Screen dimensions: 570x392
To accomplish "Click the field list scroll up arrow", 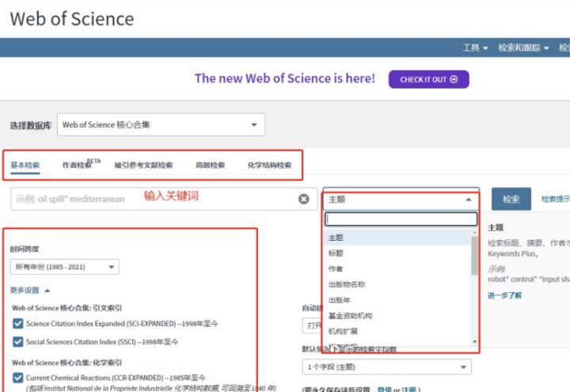I will (x=474, y=232).
